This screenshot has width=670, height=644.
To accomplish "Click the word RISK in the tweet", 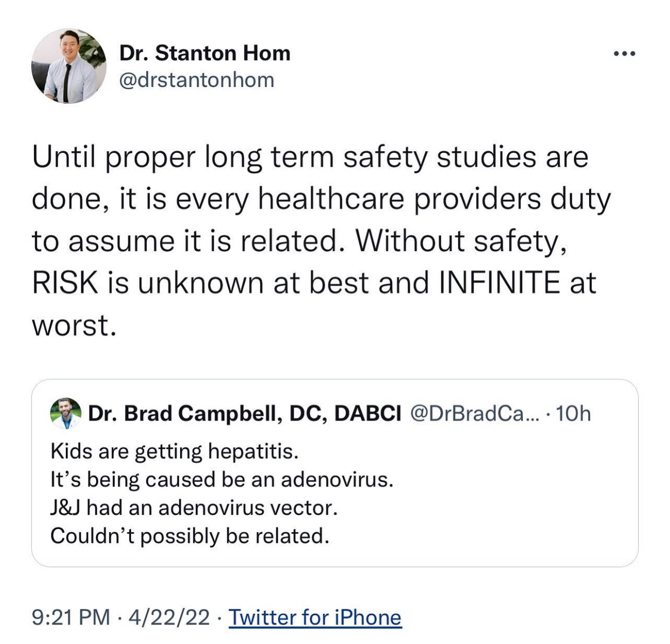I will [x=65, y=283].
